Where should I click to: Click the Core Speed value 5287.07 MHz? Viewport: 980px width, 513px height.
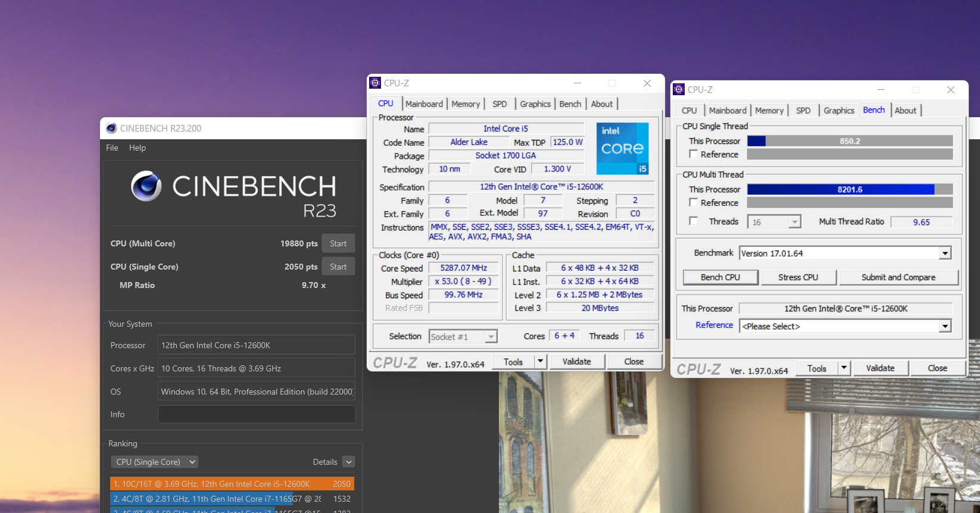click(x=464, y=268)
